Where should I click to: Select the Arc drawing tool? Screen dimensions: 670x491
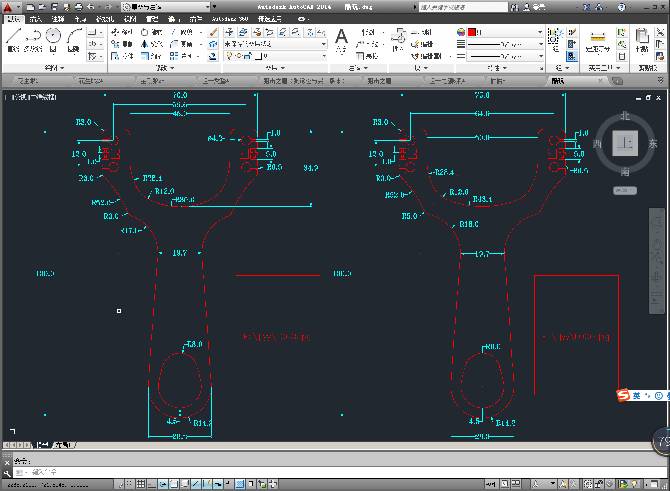[74, 39]
